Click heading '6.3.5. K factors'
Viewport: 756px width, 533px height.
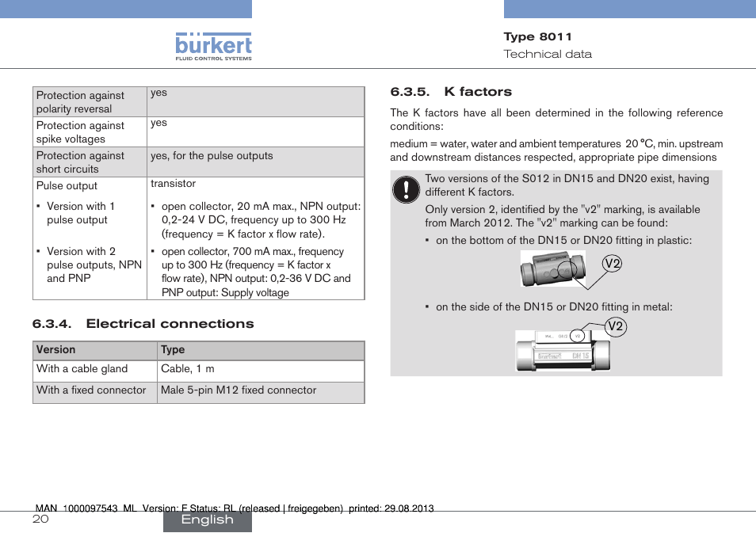tap(451, 92)
